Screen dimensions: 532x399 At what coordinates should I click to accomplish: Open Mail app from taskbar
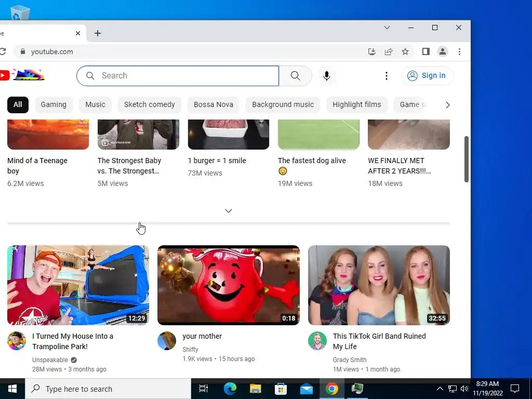point(306,389)
